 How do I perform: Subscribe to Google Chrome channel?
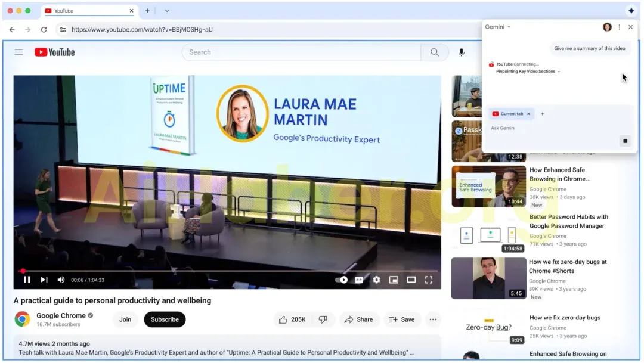coord(165,319)
